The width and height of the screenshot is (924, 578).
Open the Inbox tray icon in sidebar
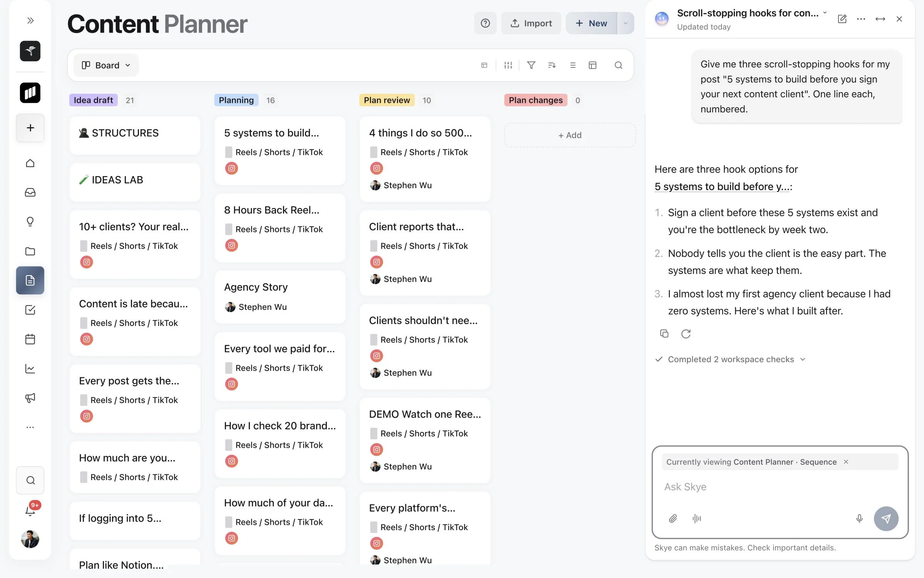30,192
